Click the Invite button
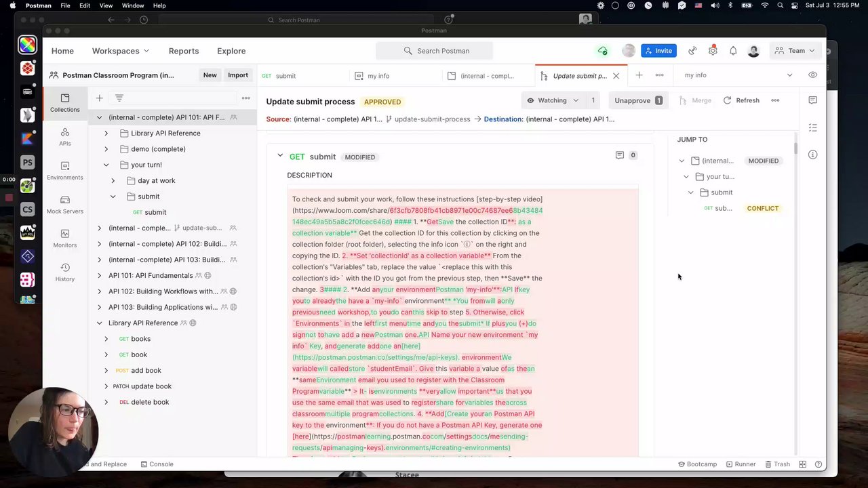 (658, 51)
